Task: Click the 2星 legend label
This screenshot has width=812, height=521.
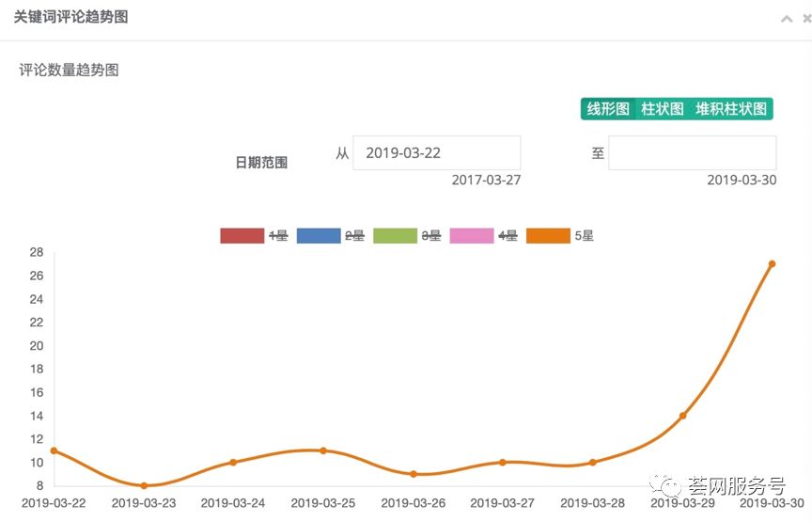Action: [x=354, y=236]
